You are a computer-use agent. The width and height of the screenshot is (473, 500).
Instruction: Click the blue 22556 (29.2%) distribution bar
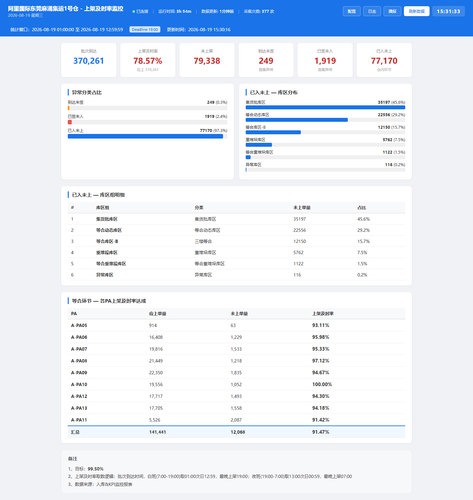tap(297, 120)
